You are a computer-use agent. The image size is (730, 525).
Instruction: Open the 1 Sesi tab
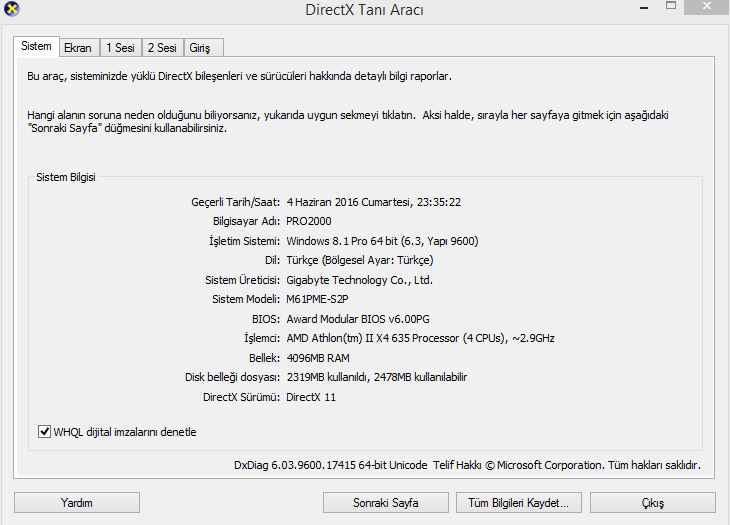coord(121,48)
